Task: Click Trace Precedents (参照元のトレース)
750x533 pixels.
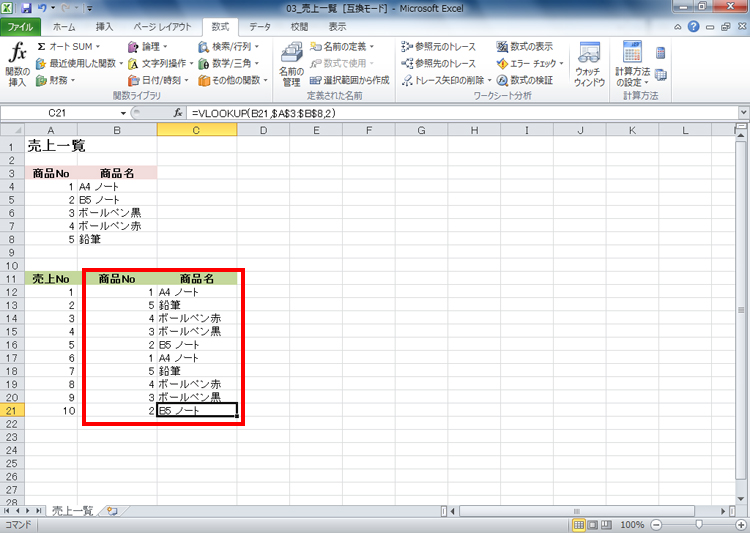Action: point(439,47)
